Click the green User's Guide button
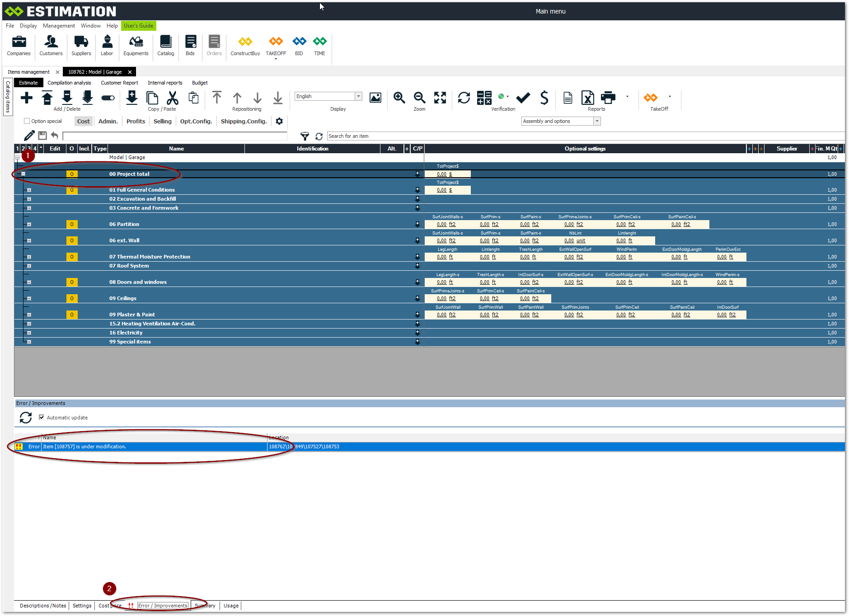Viewport: 849px width, 616px height. pyautogui.click(x=138, y=26)
